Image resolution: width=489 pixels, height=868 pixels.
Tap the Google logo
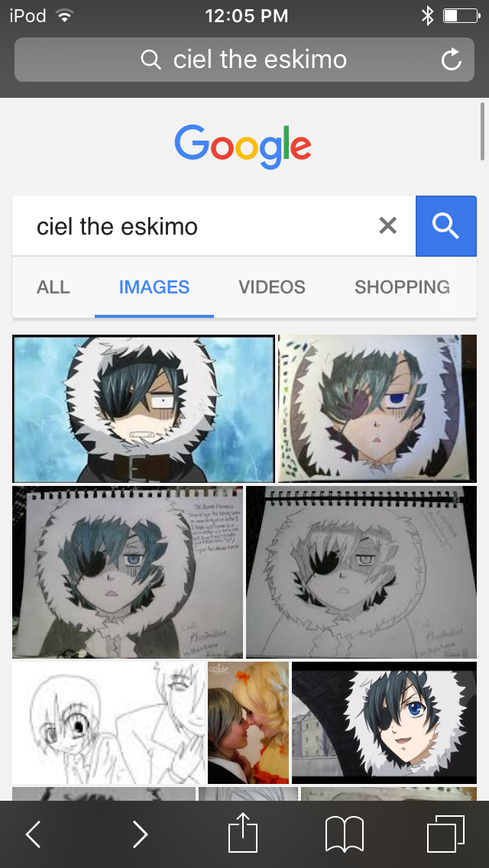(243, 146)
